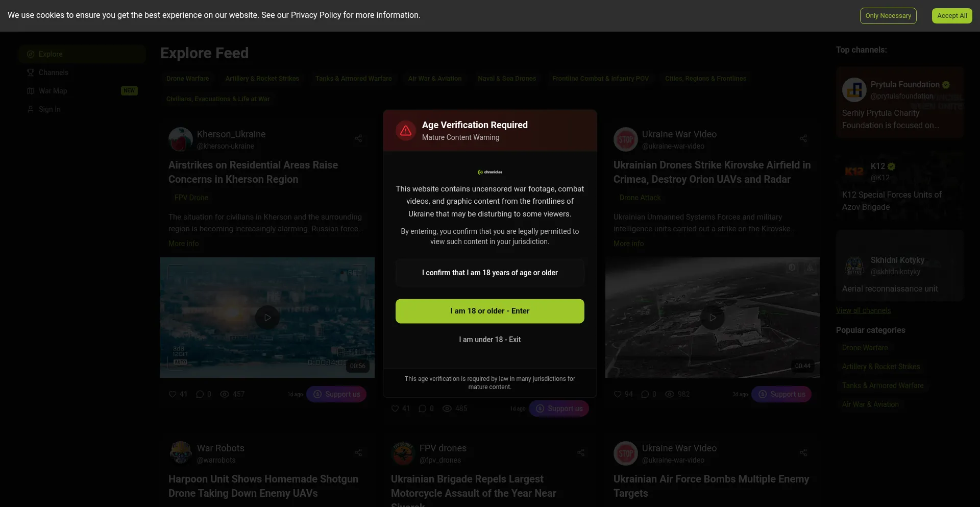Open Drone Warfare under Popular categories

coord(865,348)
